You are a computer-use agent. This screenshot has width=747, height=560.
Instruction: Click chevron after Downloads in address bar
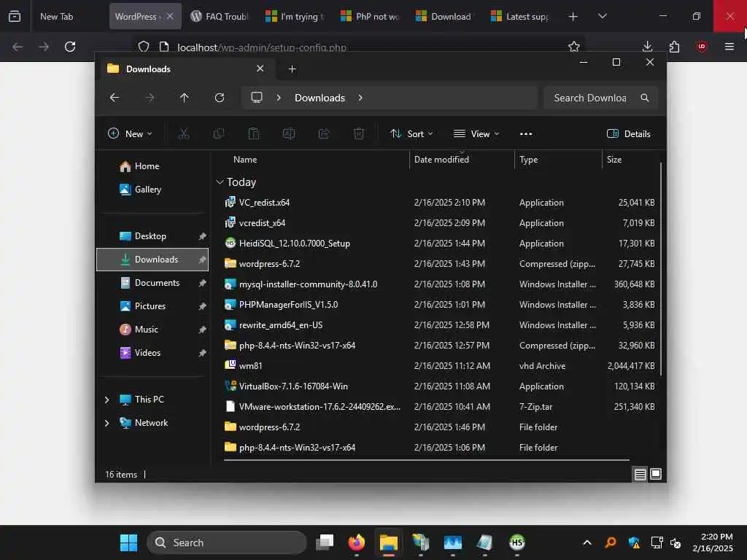(360, 98)
